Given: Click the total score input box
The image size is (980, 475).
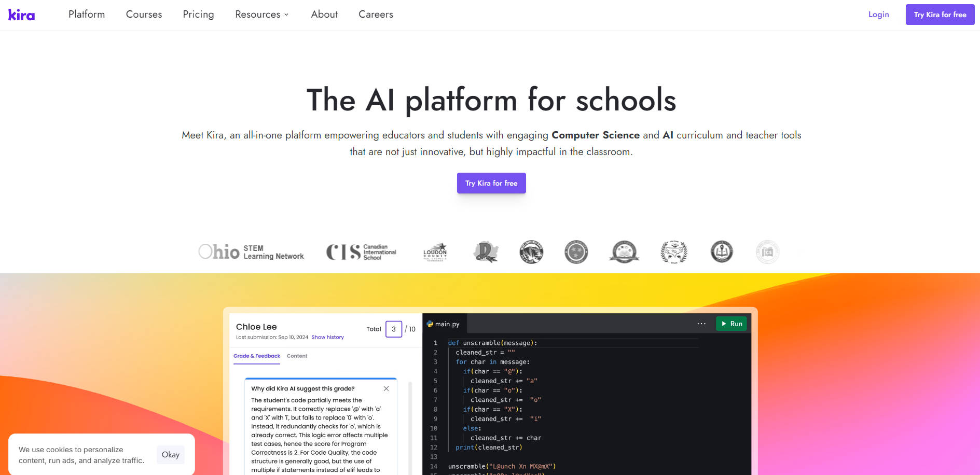Looking at the screenshot, I should click(394, 329).
